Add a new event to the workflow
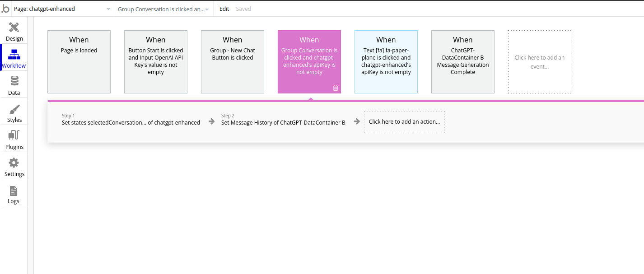The image size is (644, 274). 539,61
